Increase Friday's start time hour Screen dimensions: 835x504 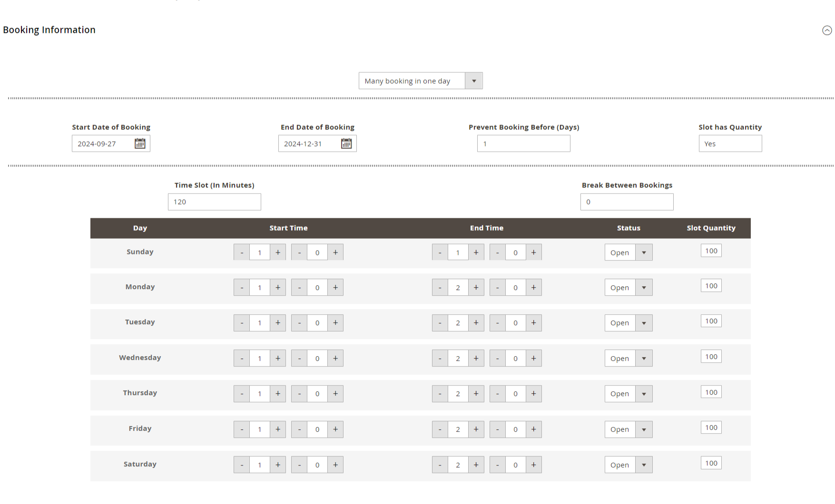pyautogui.click(x=278, y=429)
